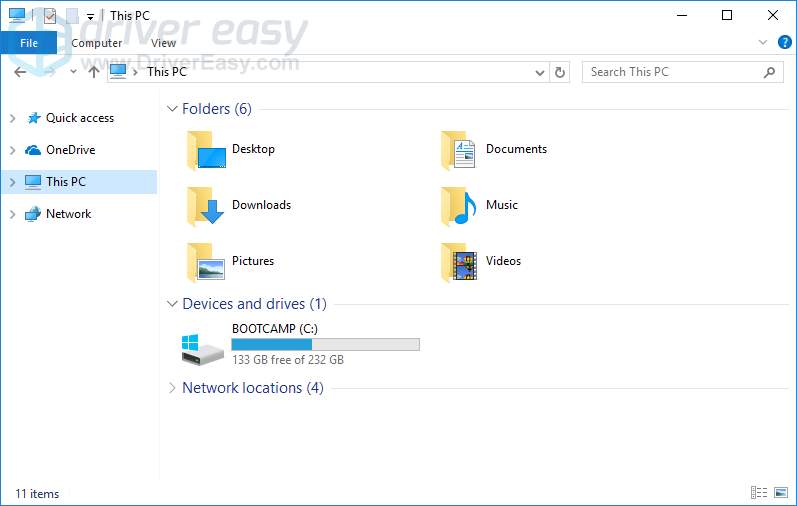
Task: Expand the Quick access tree node
Action: pyautogui.click(x=12, y=118)
